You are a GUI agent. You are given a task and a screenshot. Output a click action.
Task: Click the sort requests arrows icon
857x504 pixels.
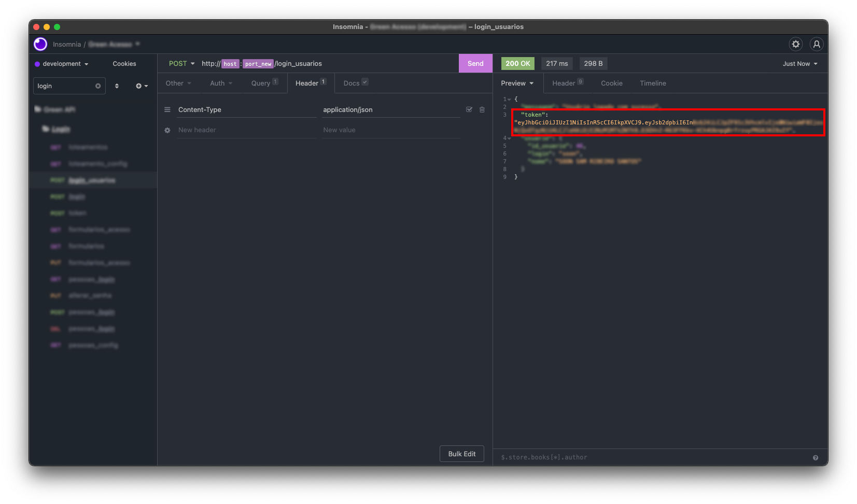point(117,86)
